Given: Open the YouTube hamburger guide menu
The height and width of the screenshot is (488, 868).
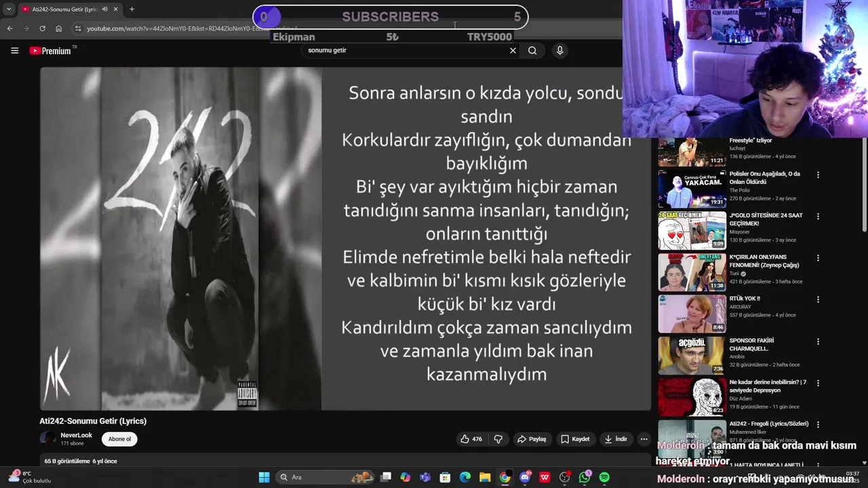Looking at the screenshot, I should [x=14, y=51].
